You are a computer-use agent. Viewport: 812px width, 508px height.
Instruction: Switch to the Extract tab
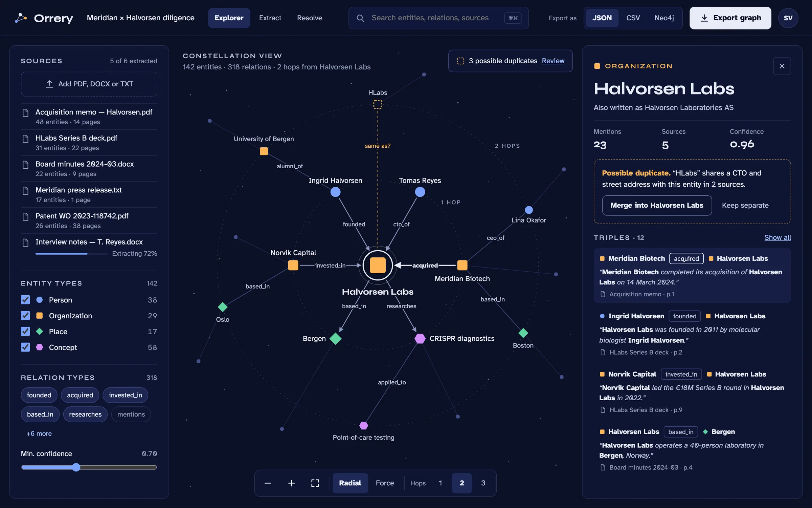tap(270, 18)
